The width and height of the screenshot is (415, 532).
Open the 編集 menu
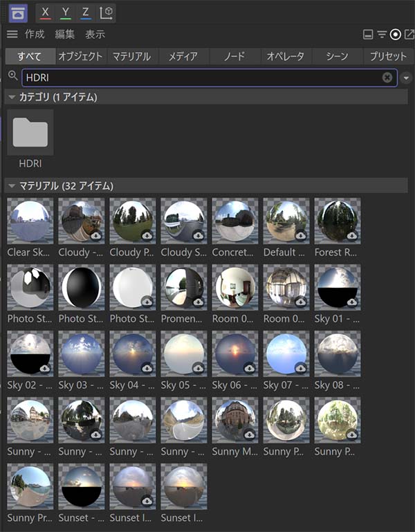(65, 35)
